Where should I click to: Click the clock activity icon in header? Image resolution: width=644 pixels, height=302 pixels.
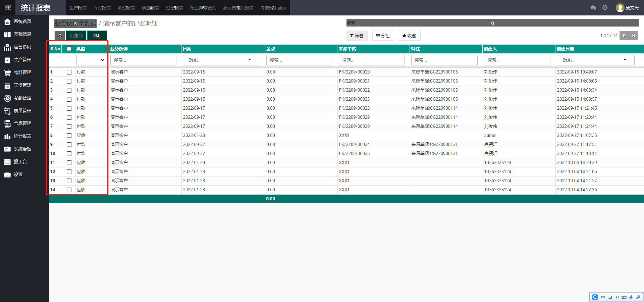click(605, 8)
